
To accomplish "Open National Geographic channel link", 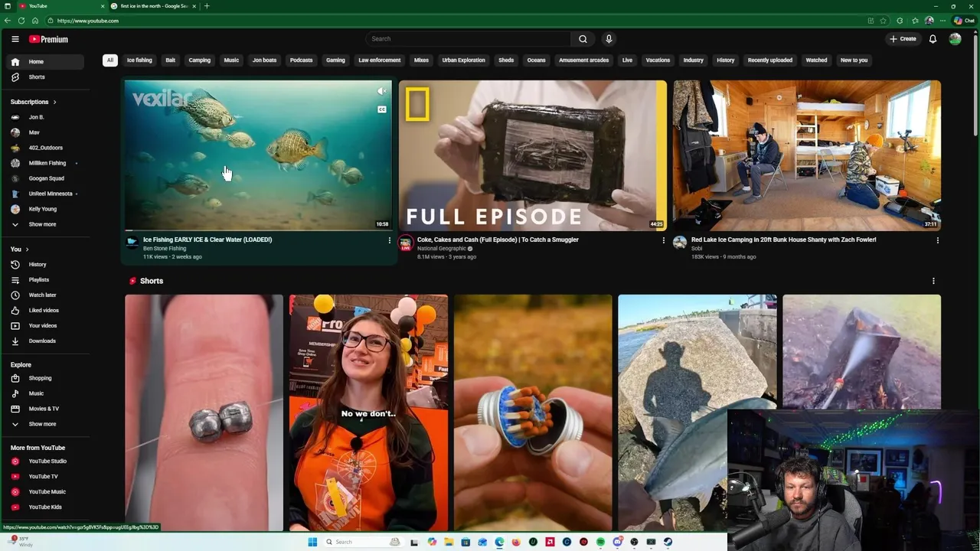I will coord(442,249).
